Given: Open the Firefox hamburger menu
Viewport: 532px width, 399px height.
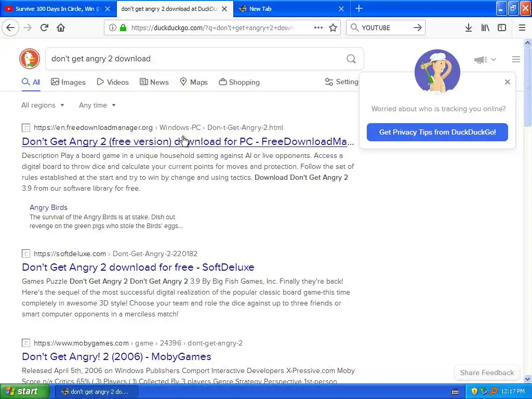Looking at the screenshot, I should [x=522, y=28].
